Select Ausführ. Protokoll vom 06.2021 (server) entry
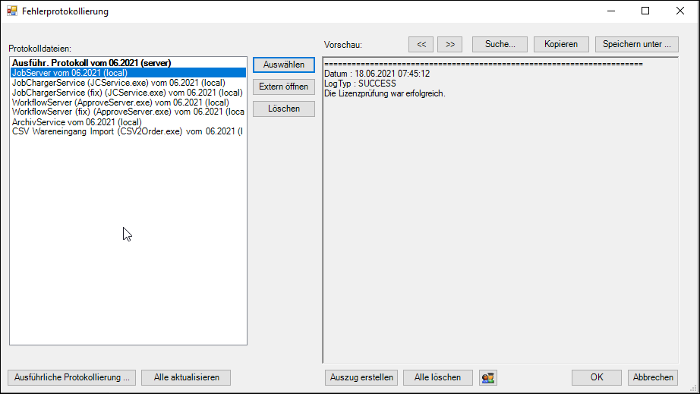Screen dimensions: 700x394 [128, 63]
